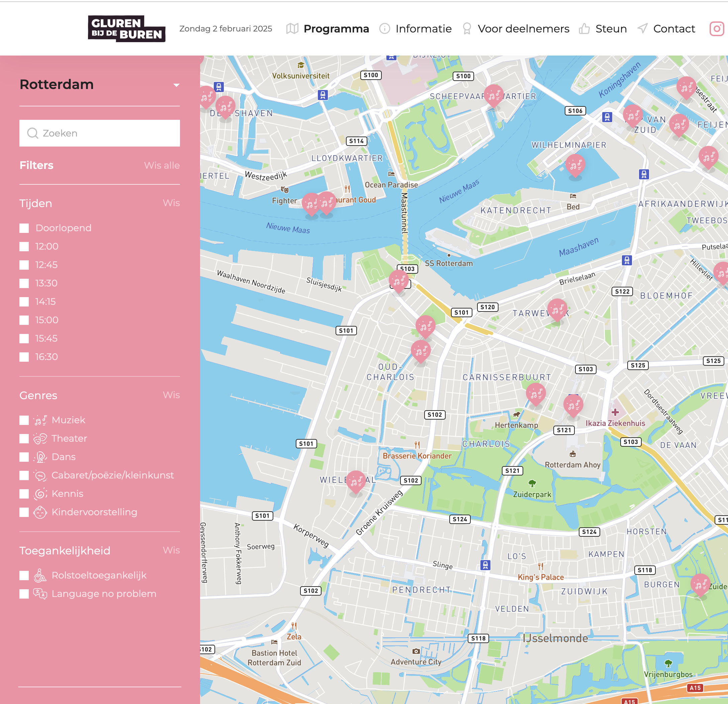Click the Instagram icon in header
The height and width of the screenshot is (704, 728).
tap(717, 28)
